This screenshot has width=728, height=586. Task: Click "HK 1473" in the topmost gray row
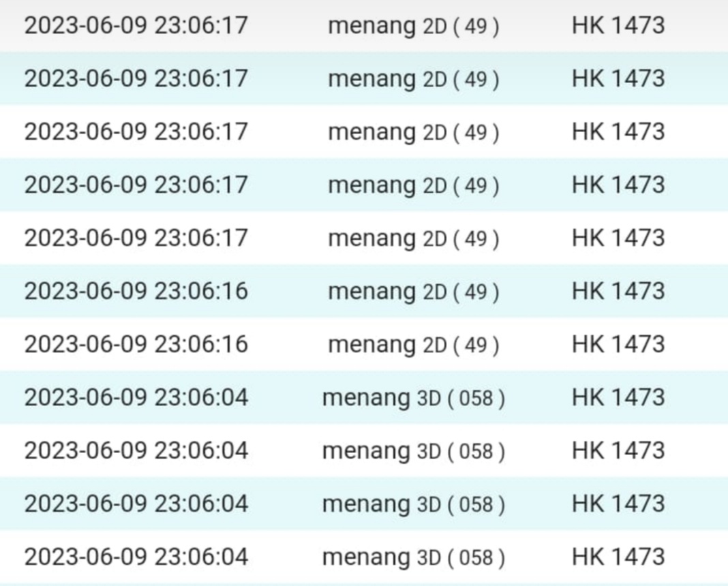[x=618, y=26]
